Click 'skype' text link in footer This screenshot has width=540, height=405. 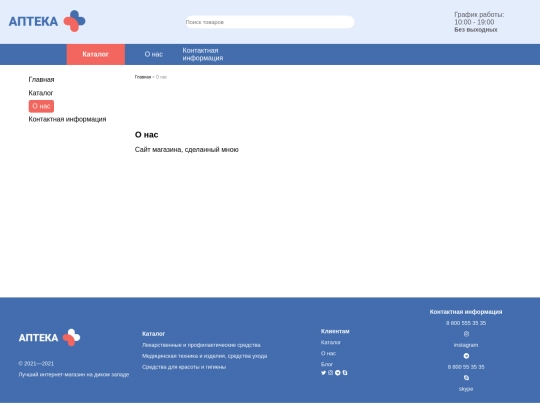466,389
